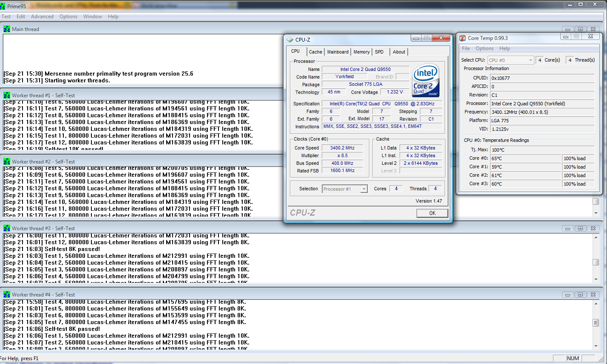Click the Core #0 temperature 65°C
This screenshot has height=364, width=607.
pos(525,158)
